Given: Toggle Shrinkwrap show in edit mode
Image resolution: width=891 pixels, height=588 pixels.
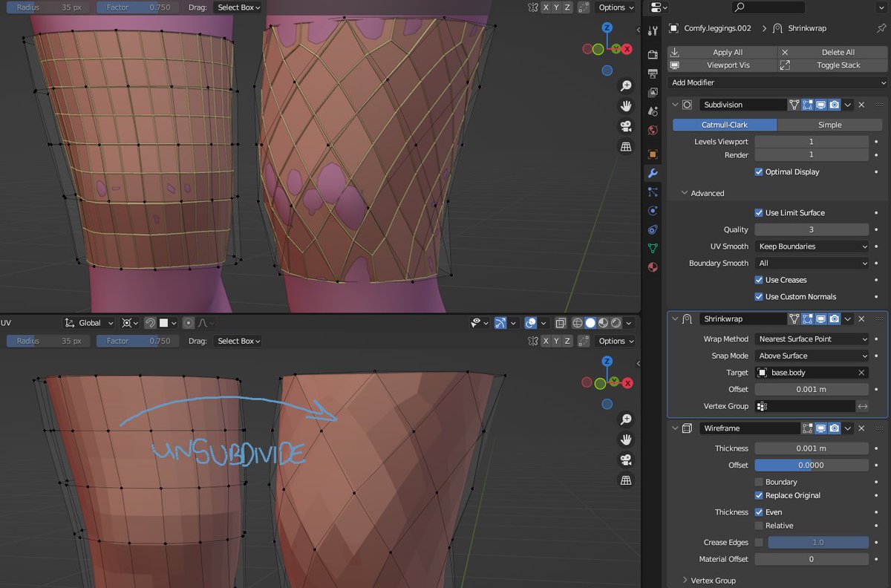Looking at the screenshot, I should click(808, 318).
